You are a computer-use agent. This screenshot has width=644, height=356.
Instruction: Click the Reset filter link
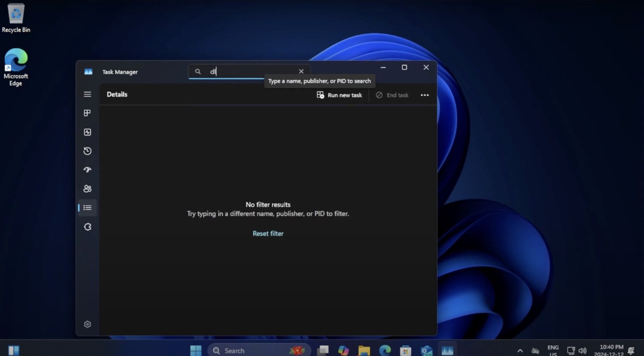tap(268, 233)
